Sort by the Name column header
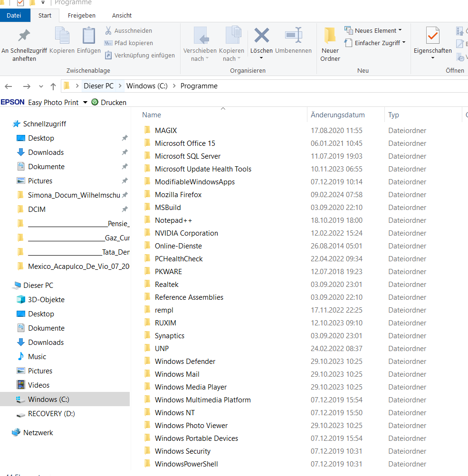The image size is (468, 476). 152,115
